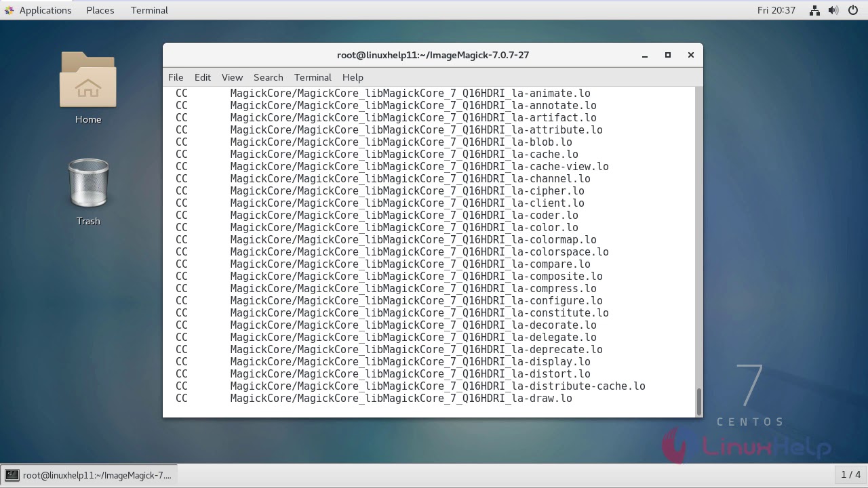Click the line ending in la-blob.lo

(x=374, y=142)
